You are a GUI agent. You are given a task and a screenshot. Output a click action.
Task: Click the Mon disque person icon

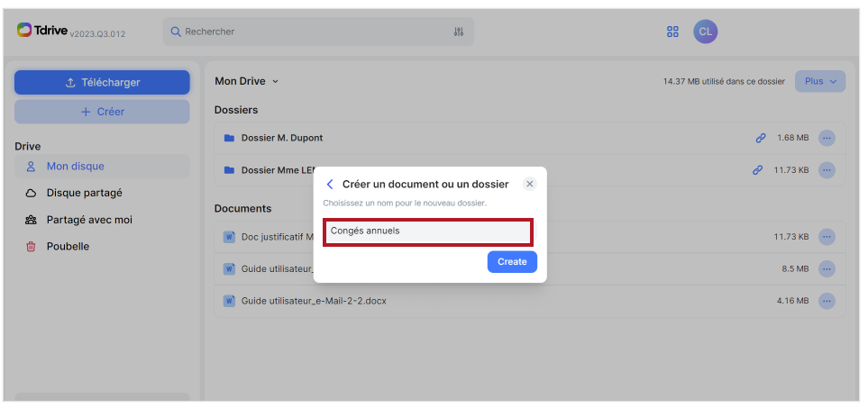[31, 166]
